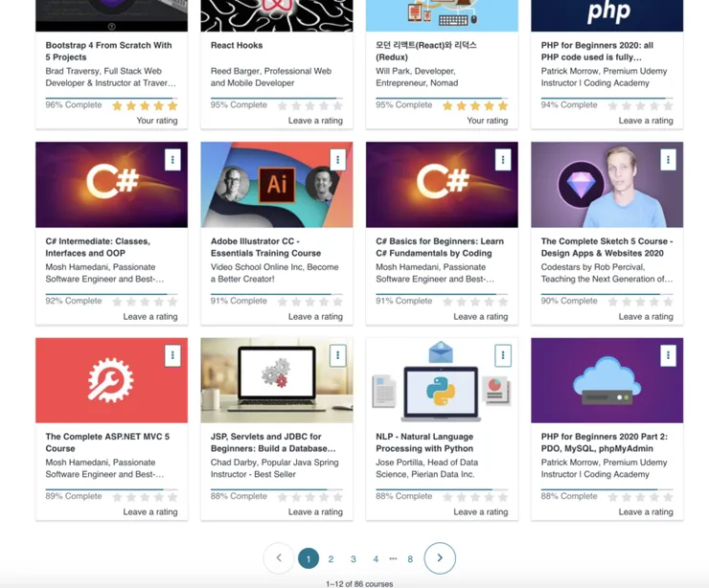Go to previous page with left arrow
Screen dimensions: 709x588
tap(279, 558)
